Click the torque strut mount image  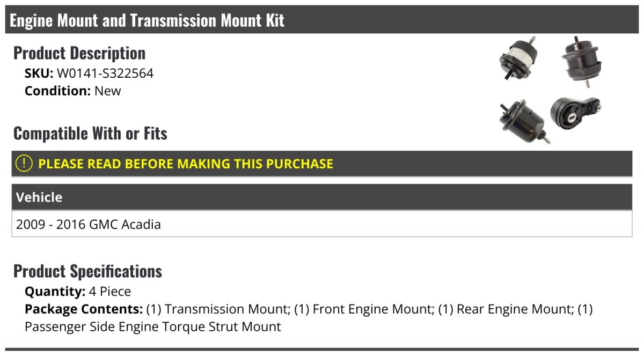point(574,112)
